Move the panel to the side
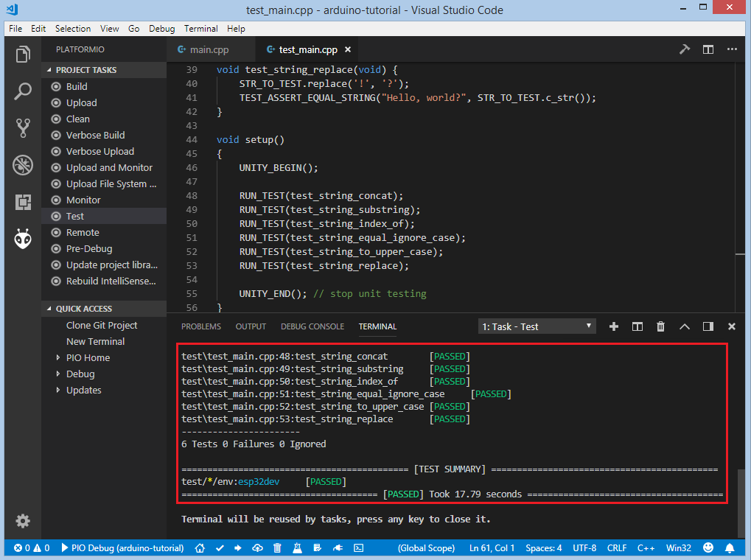Image resolution: width=751 pixels, height=560 pixels. 708,326
